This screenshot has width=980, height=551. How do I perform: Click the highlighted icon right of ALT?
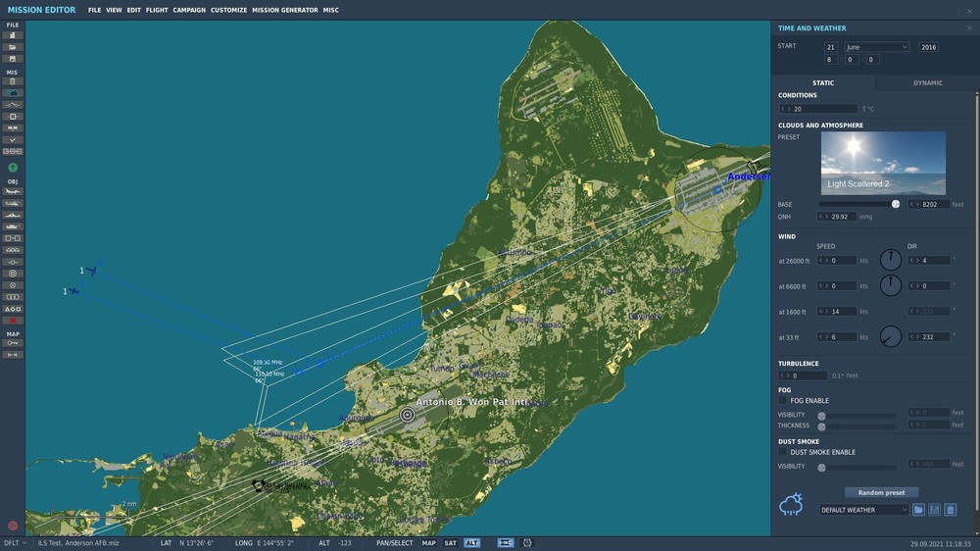click(505, 543)
